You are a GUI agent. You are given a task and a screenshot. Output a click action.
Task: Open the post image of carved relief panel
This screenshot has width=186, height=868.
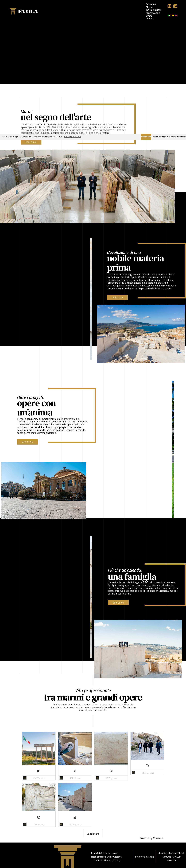coord(39,797)
